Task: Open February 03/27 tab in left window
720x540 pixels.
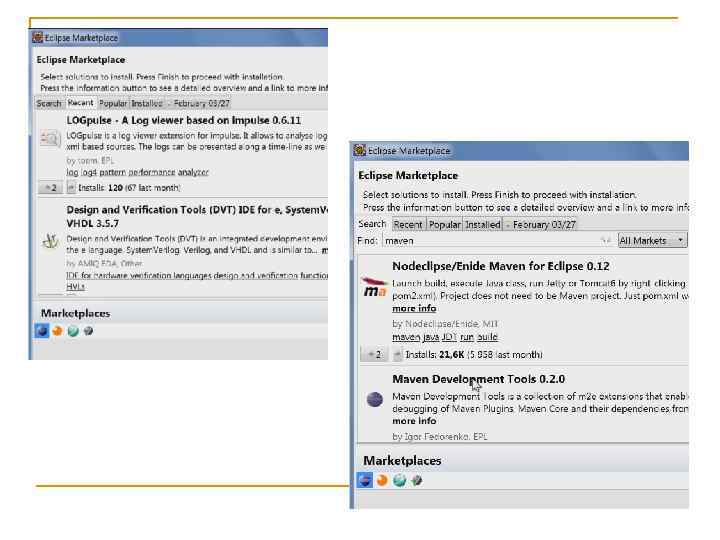Action: pyautogui.click(x=199, y=103)
